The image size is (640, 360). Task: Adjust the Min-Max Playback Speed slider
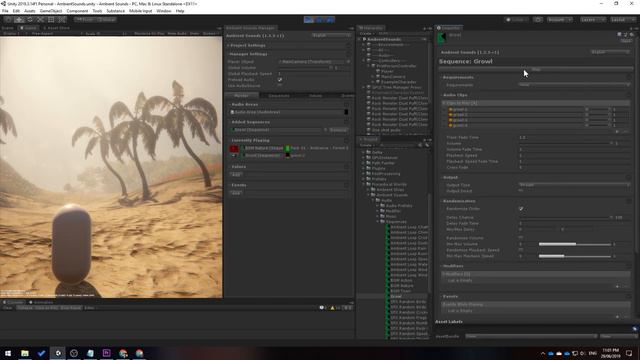tap(575, 256)
